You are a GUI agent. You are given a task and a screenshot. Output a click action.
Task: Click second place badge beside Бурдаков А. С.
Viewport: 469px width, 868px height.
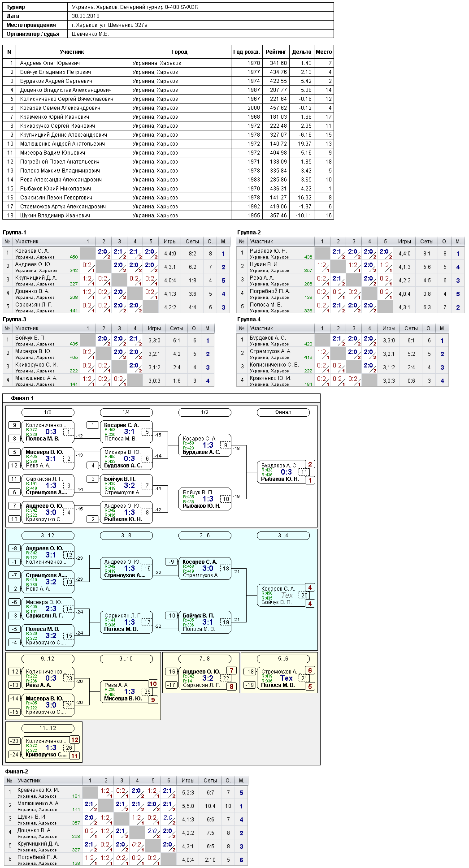click(310, 464)
